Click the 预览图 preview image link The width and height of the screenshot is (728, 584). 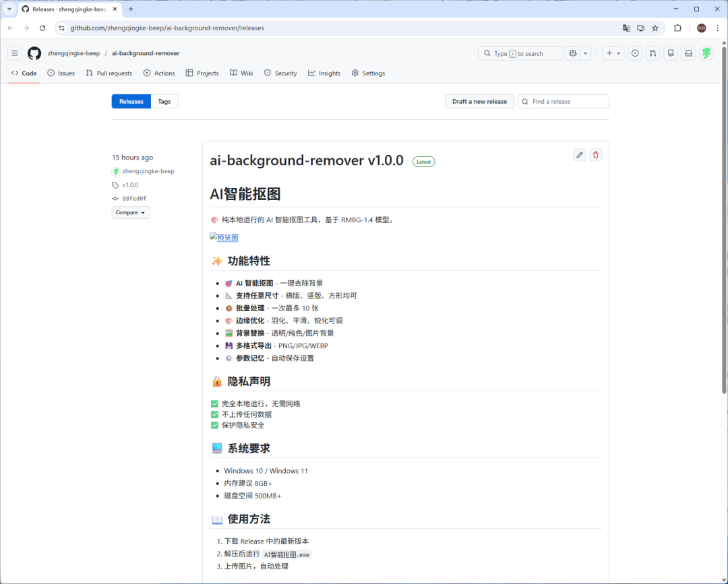click(x=224, y=238)
